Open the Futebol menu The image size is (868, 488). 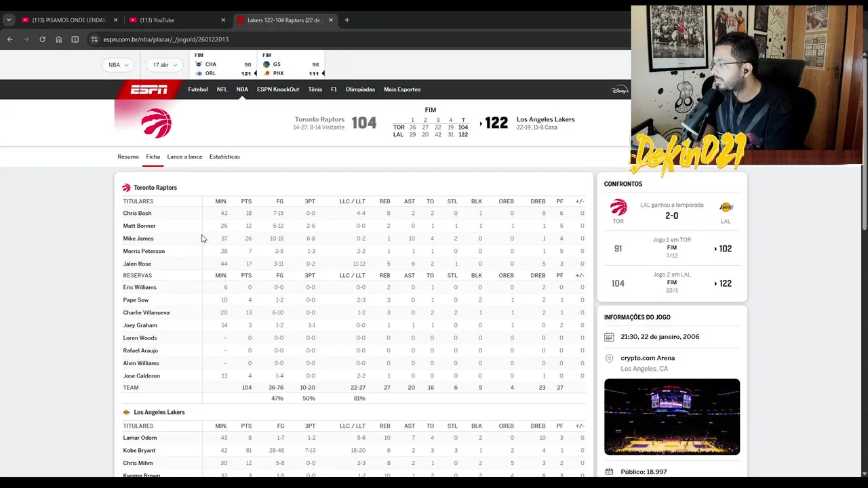coord(198,89)
